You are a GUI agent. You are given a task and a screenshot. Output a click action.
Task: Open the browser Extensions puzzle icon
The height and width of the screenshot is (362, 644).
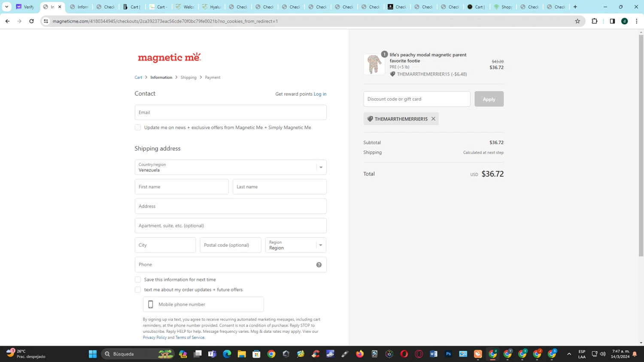[x=595, y=21]
